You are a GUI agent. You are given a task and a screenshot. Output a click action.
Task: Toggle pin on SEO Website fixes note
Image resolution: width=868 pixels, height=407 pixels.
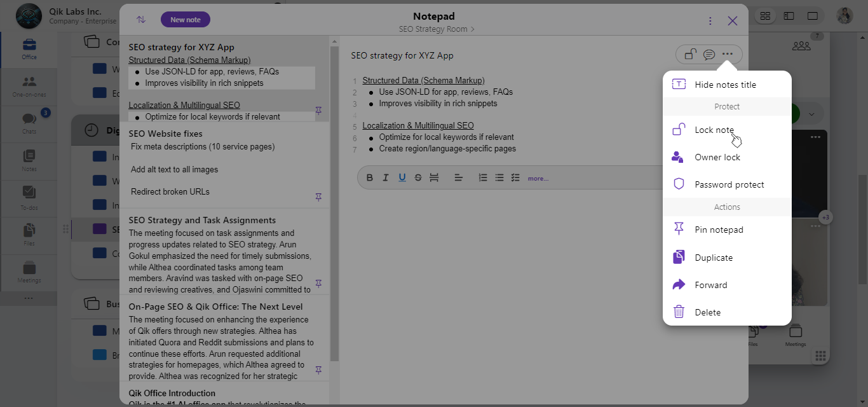[319, 197]
